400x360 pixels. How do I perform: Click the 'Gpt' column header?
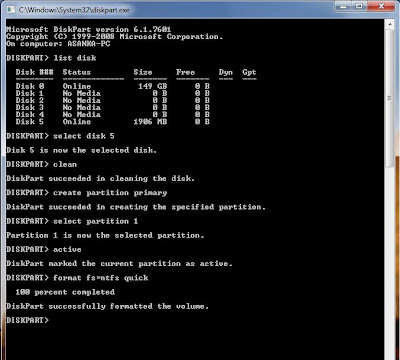click(249, 73)
